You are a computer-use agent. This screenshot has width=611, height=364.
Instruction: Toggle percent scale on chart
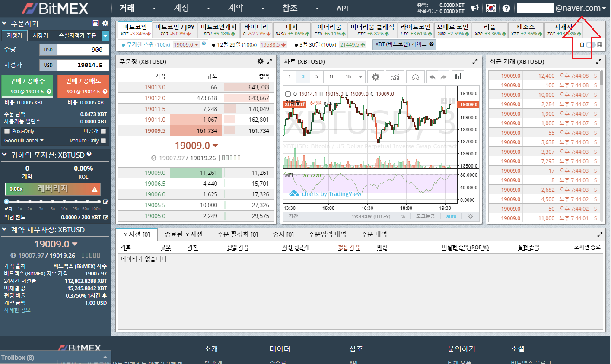pos(403,216)
